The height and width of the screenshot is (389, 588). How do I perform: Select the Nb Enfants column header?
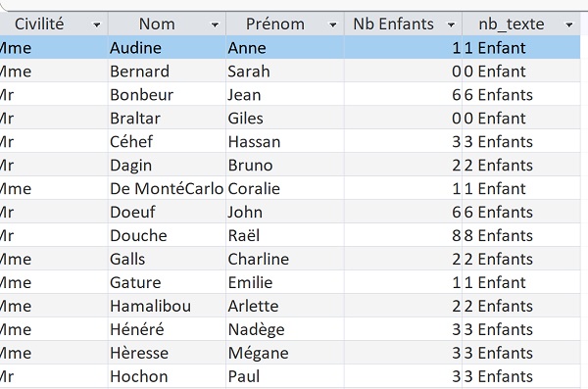[x=393, y=24]
